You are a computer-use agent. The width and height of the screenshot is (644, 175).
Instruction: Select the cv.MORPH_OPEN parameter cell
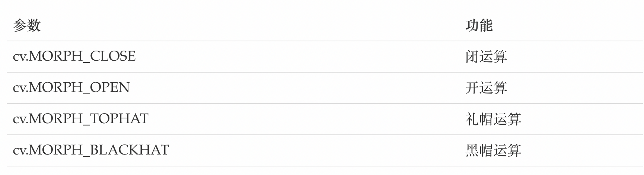(x=71, y=88)
